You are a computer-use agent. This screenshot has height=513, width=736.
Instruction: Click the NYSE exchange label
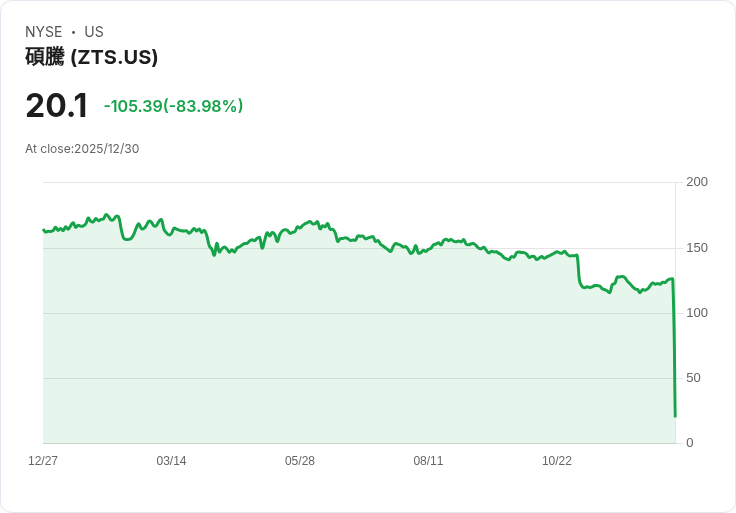(43, 32)
